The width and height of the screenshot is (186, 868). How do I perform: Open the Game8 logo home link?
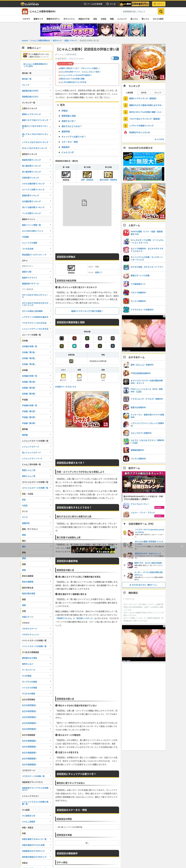[x=30, y=4]
